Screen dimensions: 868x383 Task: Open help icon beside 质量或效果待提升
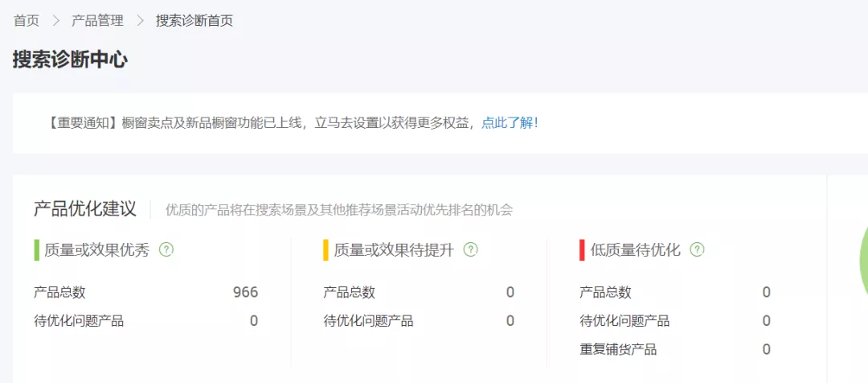click(x=470, y=249)
